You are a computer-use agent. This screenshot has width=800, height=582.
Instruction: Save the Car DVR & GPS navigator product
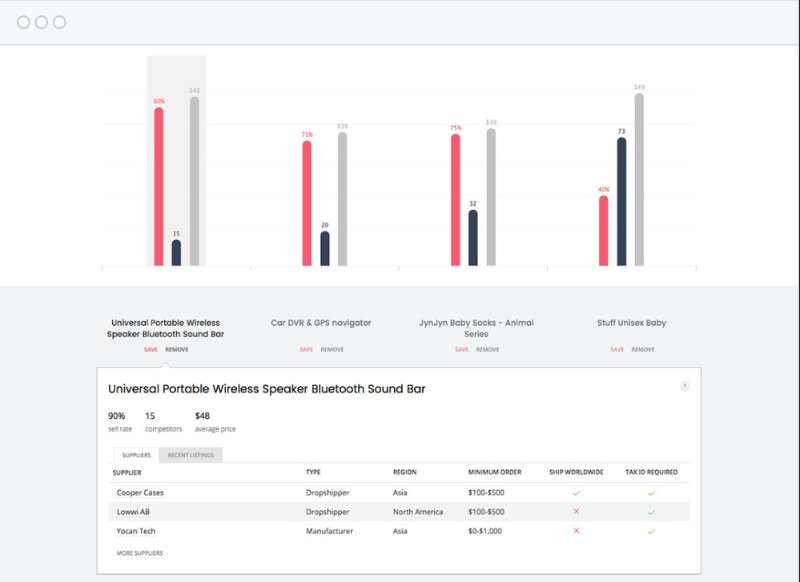click(x=306, y=349)
